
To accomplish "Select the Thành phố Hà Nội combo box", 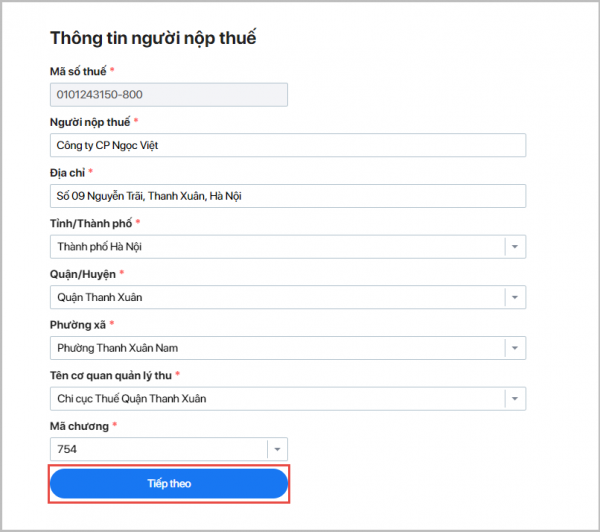I will (275, 247).
